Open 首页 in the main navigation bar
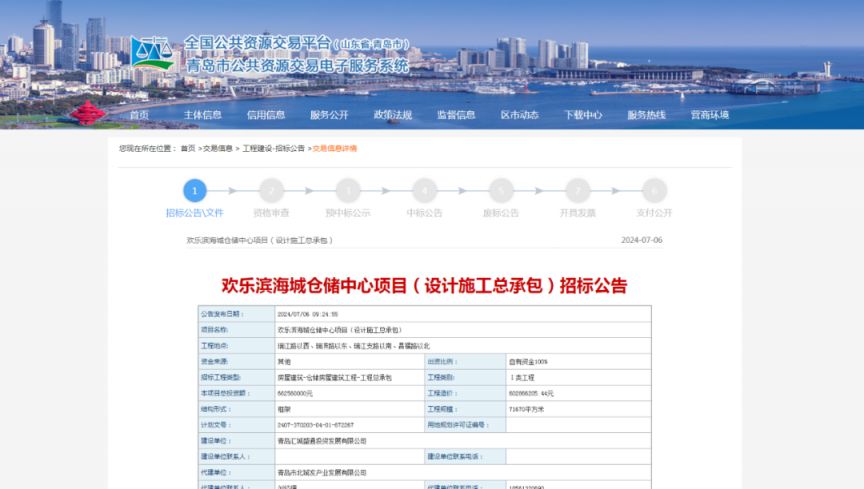This screenshot has height=489, width=864. [x=139, y=115]
